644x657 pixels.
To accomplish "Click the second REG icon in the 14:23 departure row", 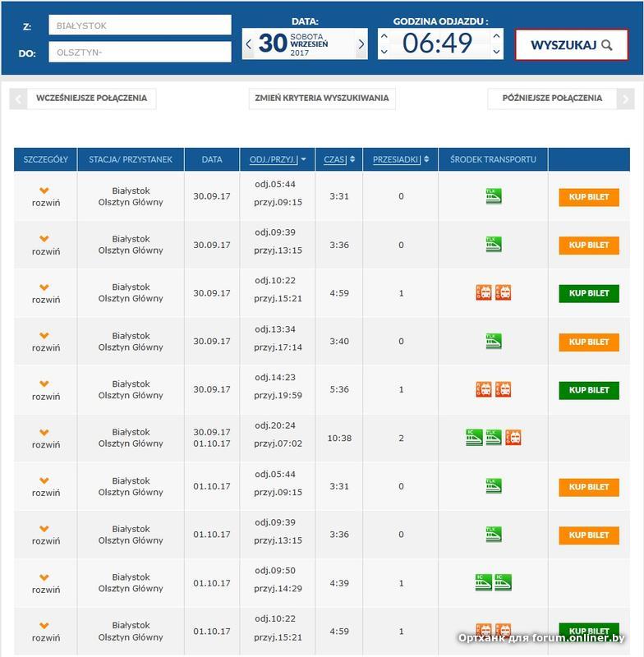I will point(503,389).
